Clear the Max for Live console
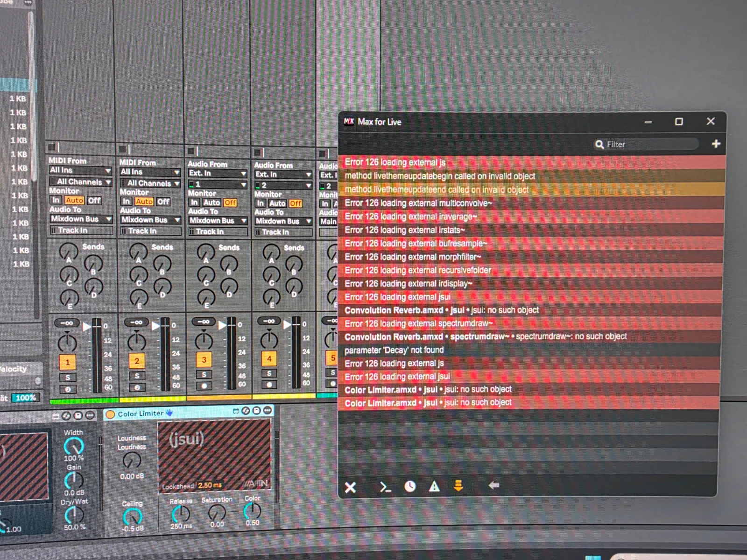Viewport: 747px width, 560px height. (350, 488)
